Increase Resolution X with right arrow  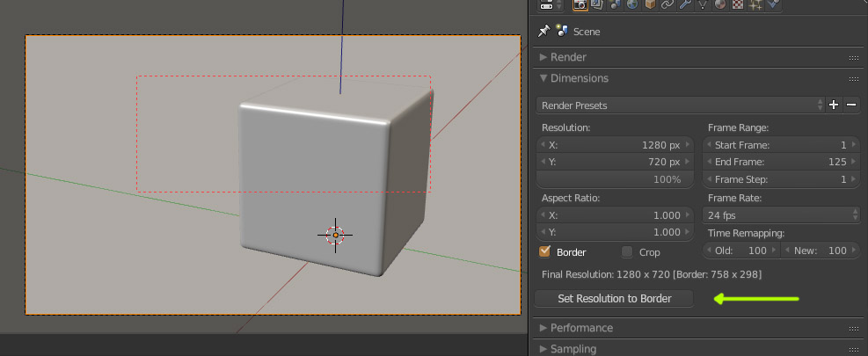(688, 145)
